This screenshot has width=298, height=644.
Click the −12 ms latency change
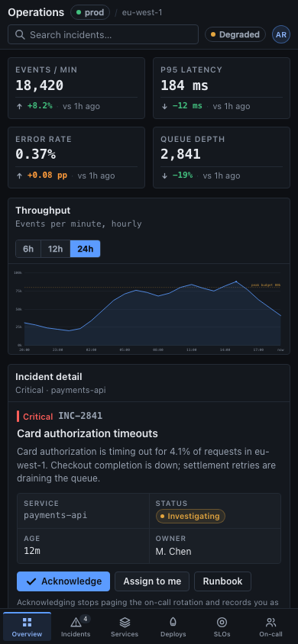click(187, 106)
